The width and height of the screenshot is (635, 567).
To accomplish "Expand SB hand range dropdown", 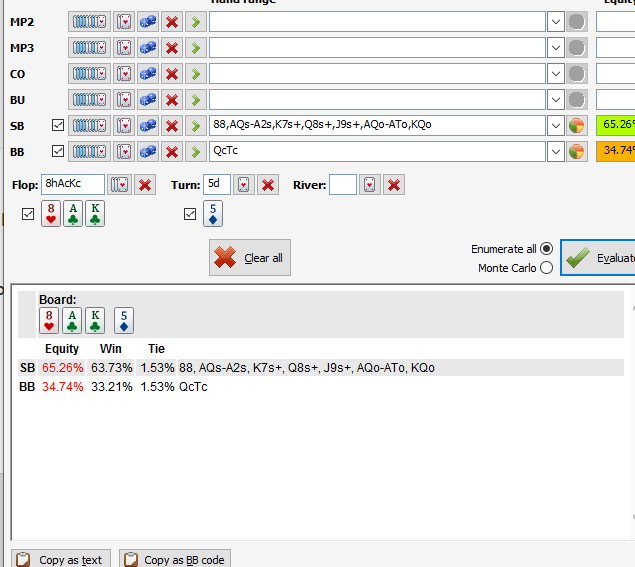I will pos(556,126).
